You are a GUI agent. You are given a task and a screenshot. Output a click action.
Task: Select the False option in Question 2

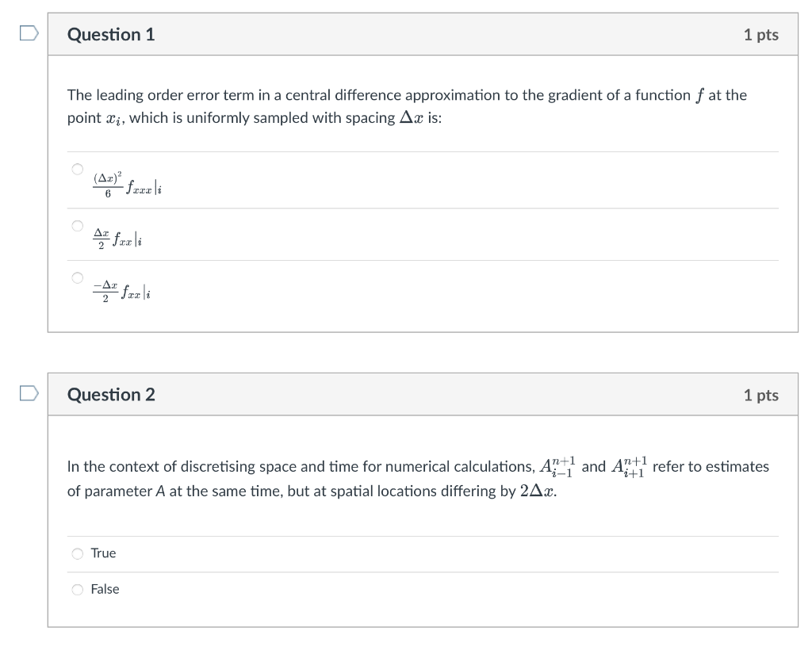pos(77,589)
